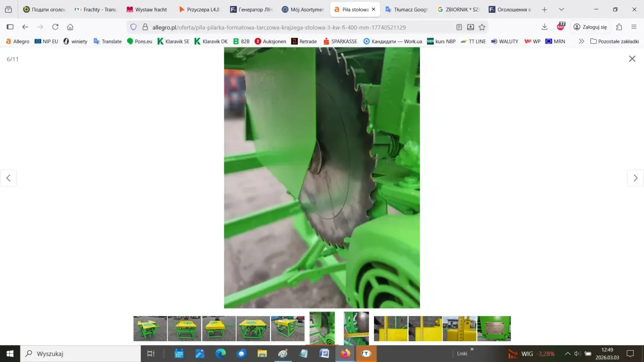Viewport: 644px width, 362px height.
Task: Open the Firefox application menu
Action: click(634, 27)
